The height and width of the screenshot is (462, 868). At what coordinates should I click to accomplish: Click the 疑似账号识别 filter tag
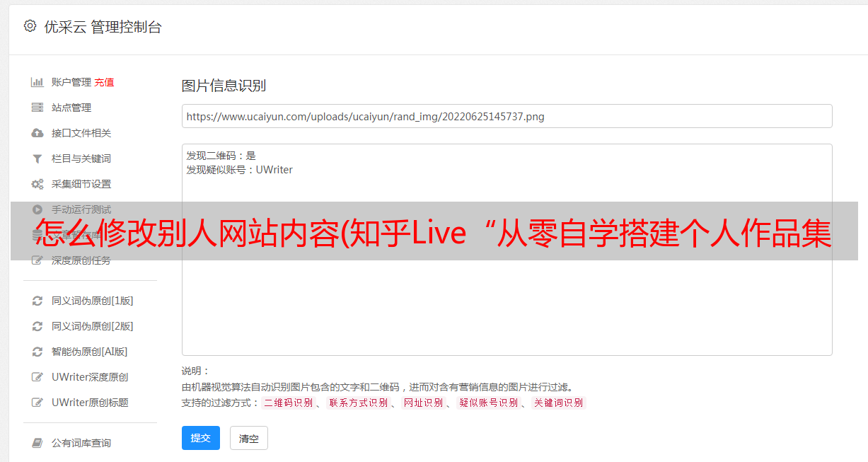(489, 403)
